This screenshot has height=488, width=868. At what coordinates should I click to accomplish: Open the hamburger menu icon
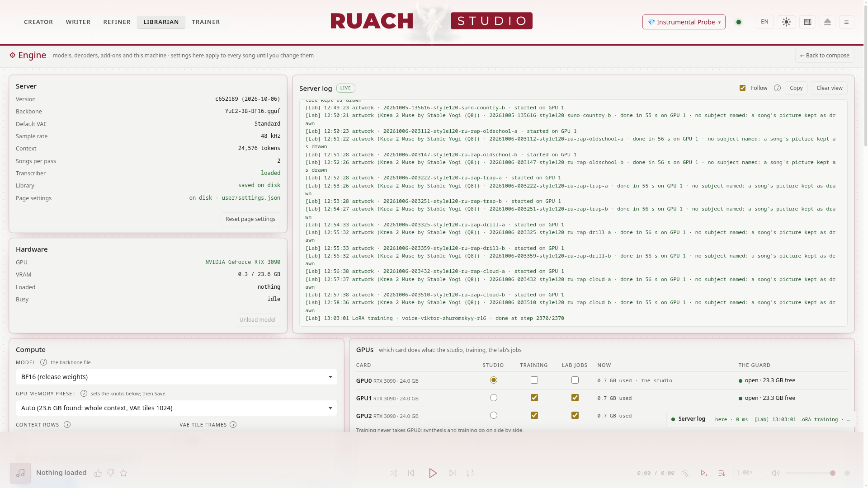click(x=846, y=22)
